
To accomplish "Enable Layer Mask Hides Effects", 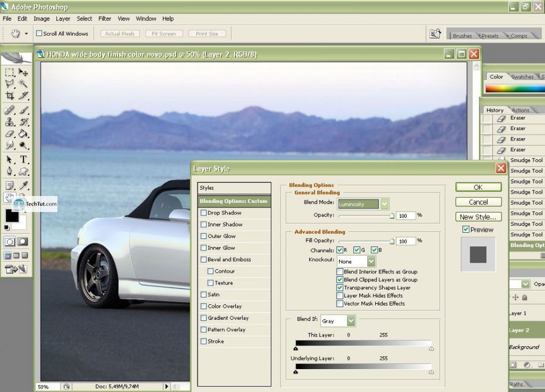I will (340, 296).
